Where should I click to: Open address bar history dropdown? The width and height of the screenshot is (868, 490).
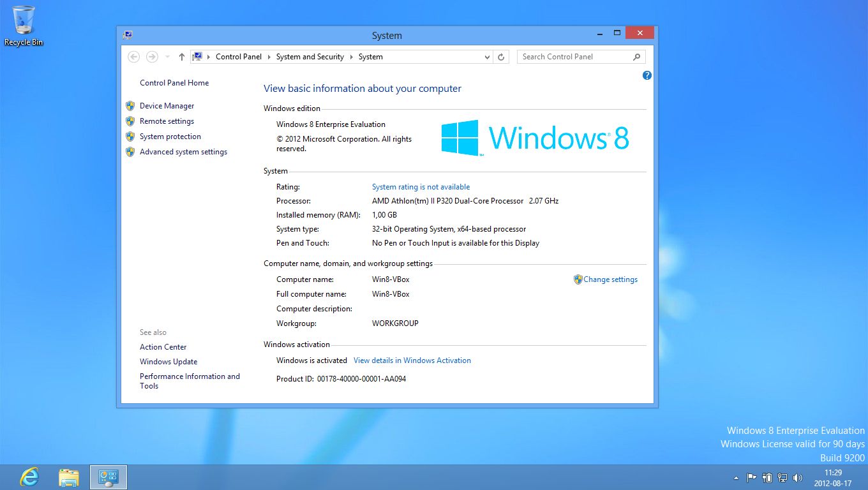[488, 57]
